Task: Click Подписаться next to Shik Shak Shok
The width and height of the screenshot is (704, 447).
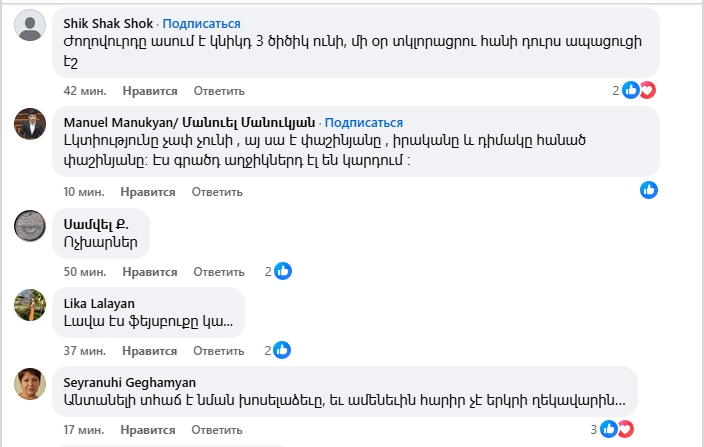Action: point(201,23)
